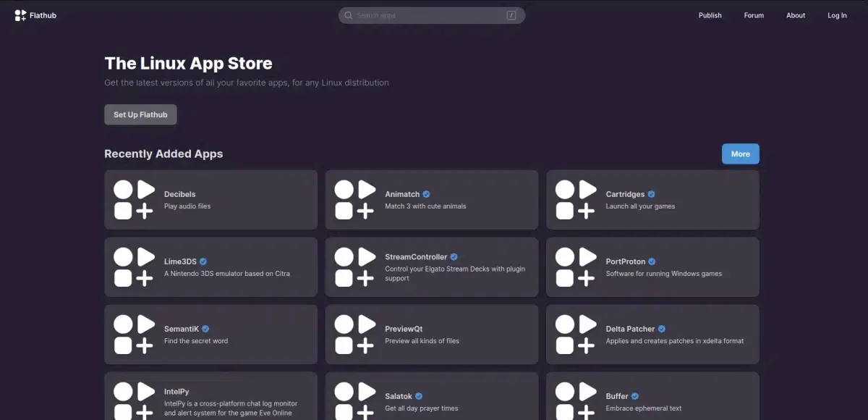Click 'A Nintendo 3DS emulator based on Citra'
The height and width of the screenshot is (420, 868).
coord(227,274)
